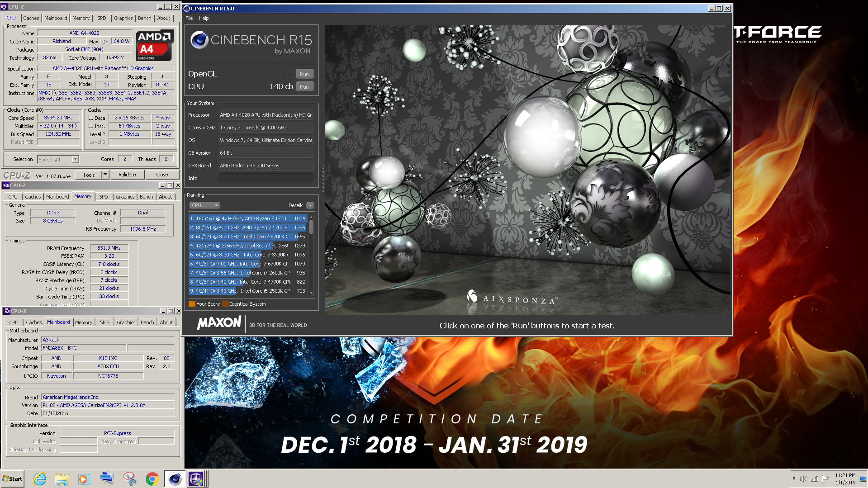Switch to CPU-Z via its taskbar icon
The image size is (868, 488).
coord(196,479)
